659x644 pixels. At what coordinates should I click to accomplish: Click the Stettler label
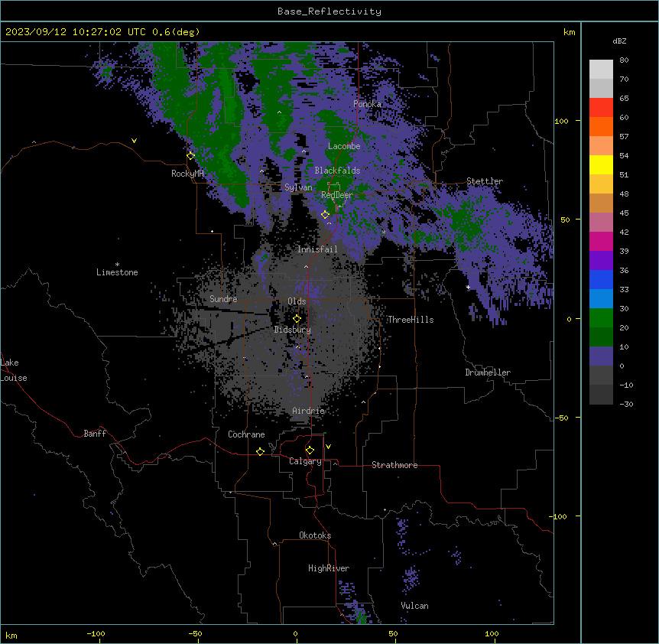pyautogui.click(x=485, y=181)
